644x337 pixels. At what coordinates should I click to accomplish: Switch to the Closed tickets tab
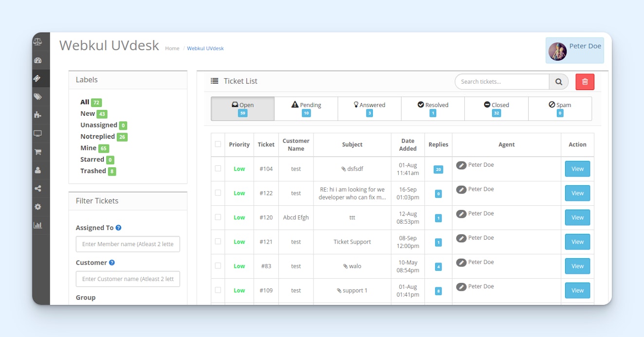[497, 108]
